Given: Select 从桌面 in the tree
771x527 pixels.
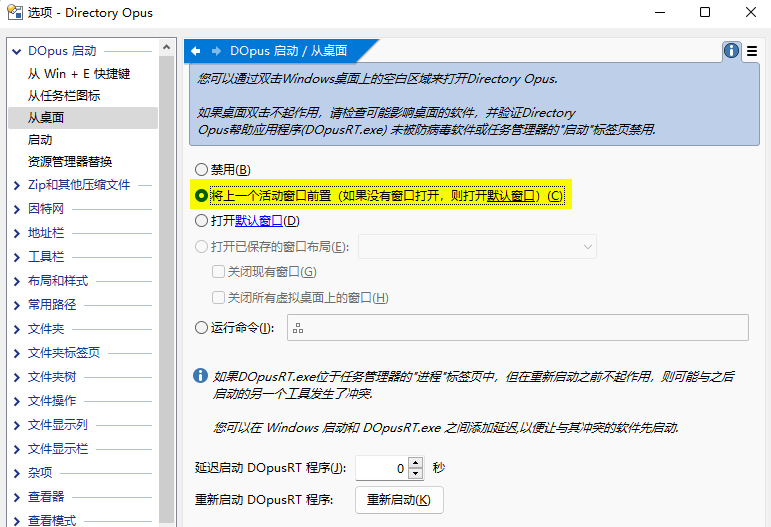Looking at the screenshot, I should (83, 118).
